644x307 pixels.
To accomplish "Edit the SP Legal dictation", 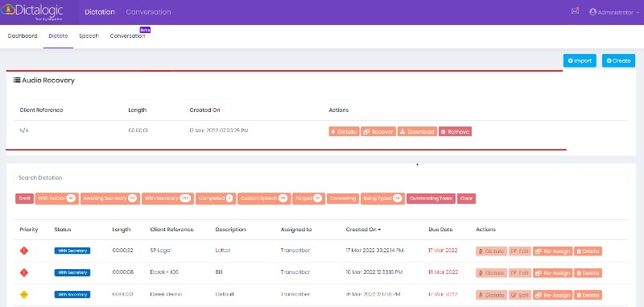I will coord(520,251).
